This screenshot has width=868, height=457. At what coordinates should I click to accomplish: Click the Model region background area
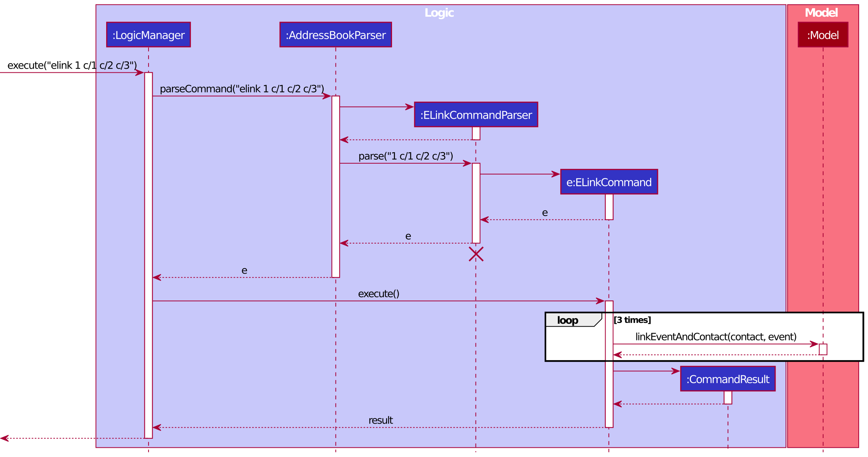click(x=827, y=230)
